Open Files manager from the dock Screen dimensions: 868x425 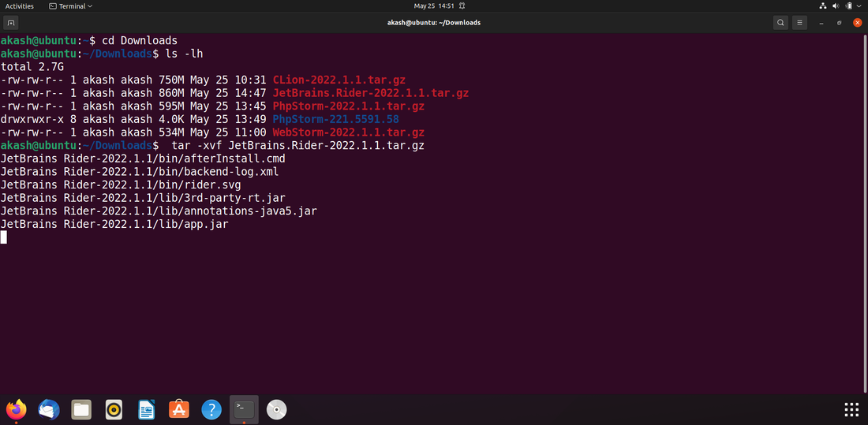[81, 409]
